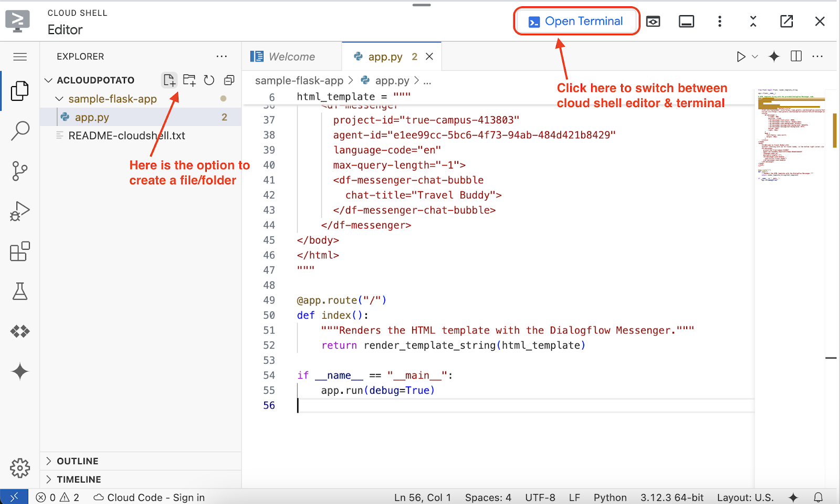Open the Run dropdown arrow
Viewport: 840px width, 504px height.
pos(755,57)
